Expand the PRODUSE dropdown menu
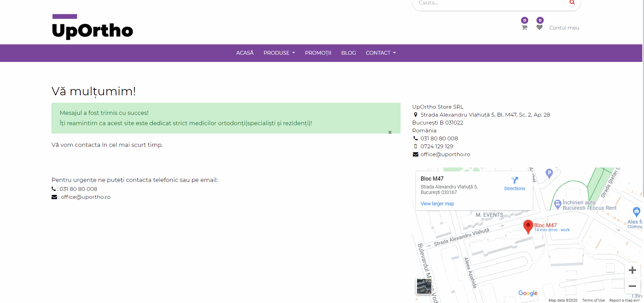644x303 pixels. click(x=279, y=53)
